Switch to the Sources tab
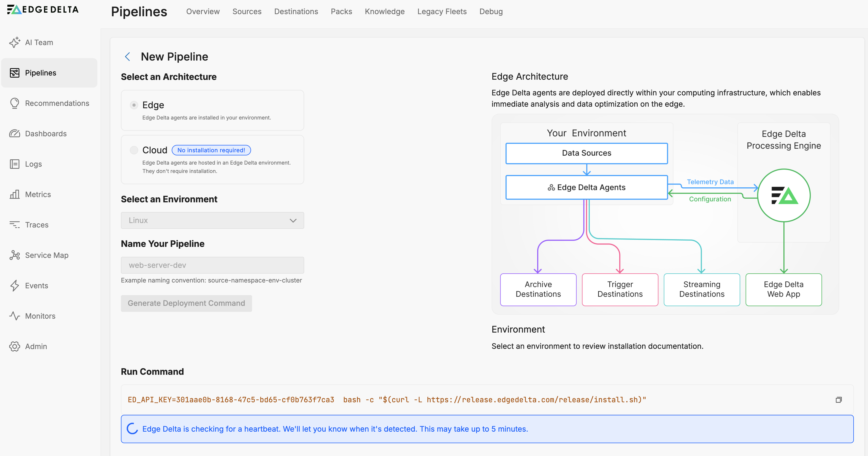The image size is (868, 456). 247,12
